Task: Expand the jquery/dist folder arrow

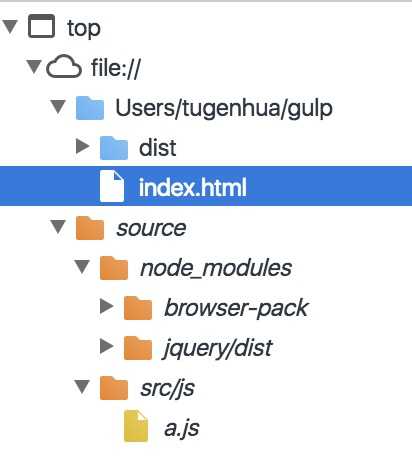Action: [107, 346]
